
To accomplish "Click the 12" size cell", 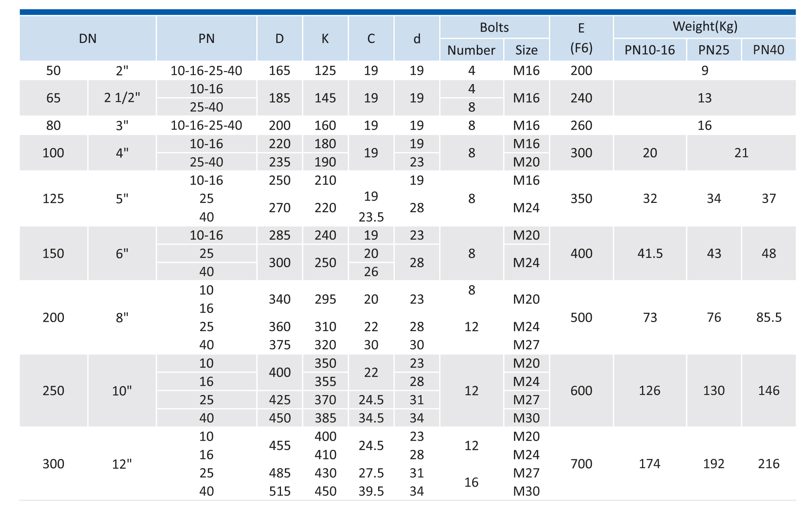I will [122, 464].
